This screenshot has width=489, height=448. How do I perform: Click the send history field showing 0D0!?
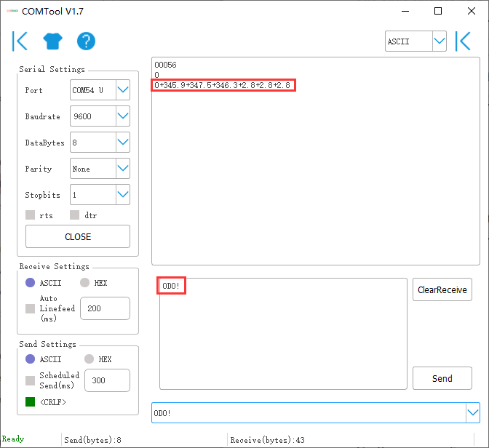(x=309, y=413)
